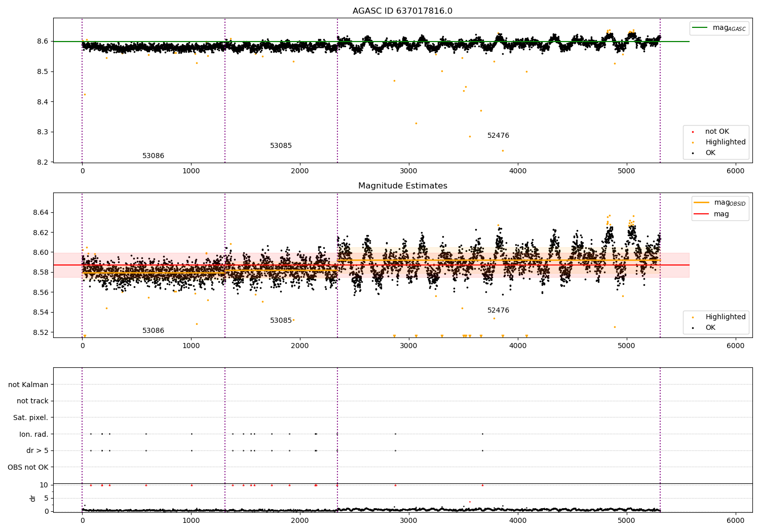Click the red mag legend line
This screenshot has width=760, height=532.
pos(701,214)
